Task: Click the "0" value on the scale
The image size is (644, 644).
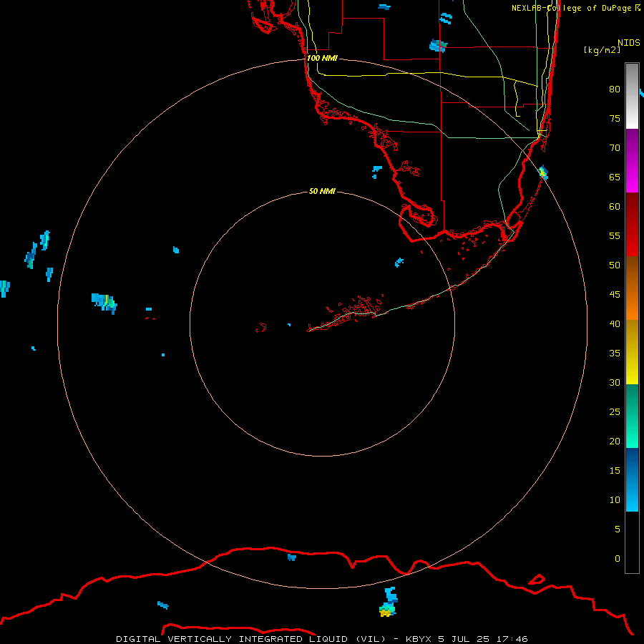Action: pos(618,559)
